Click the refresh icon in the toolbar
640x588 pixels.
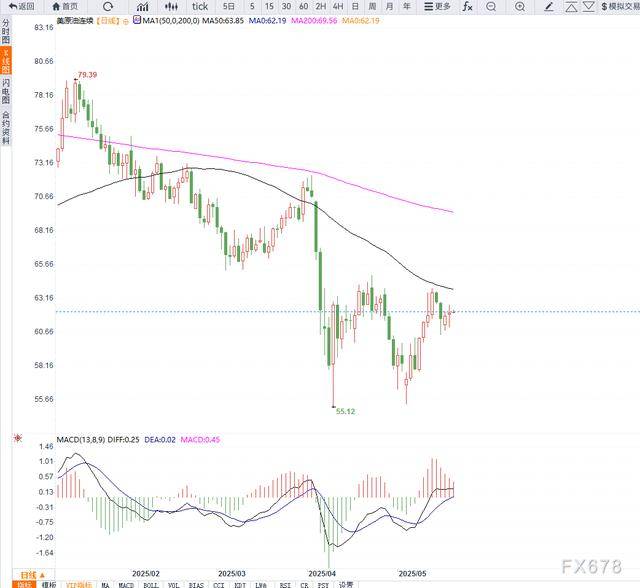[108, 6]
